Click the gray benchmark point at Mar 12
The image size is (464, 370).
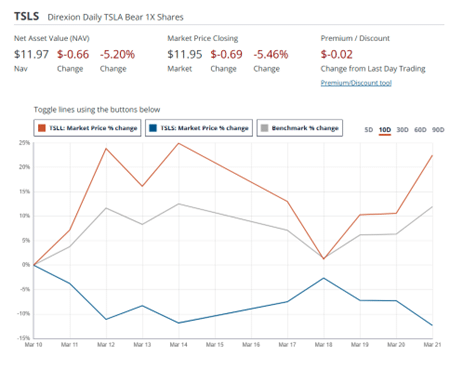pos(106,208)
